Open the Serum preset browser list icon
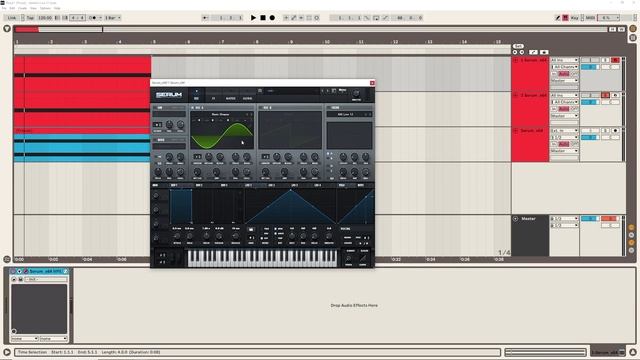Viewport: 640px width, 360px height. pos(260,91)
